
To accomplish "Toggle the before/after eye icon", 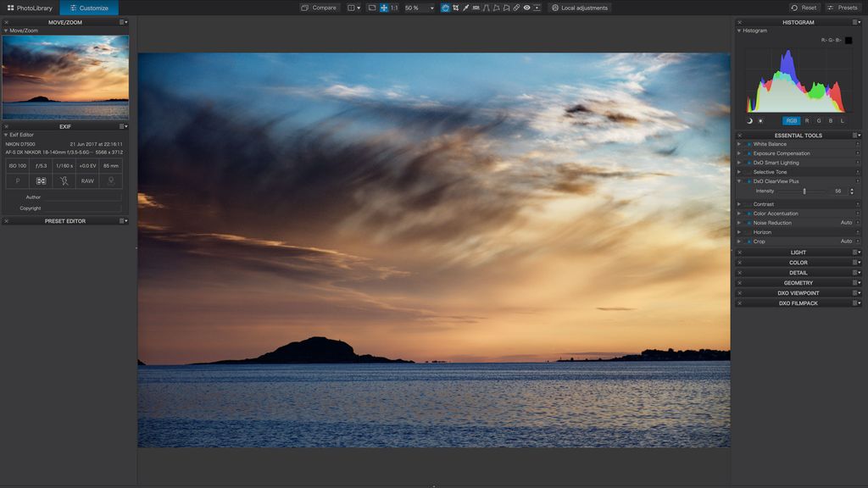I will point(526,8).
